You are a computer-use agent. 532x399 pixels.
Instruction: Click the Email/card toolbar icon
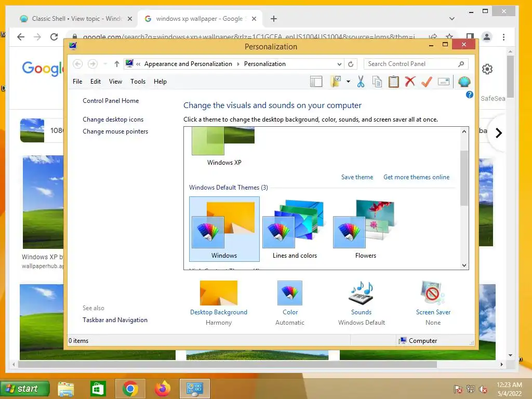point(444,82)
